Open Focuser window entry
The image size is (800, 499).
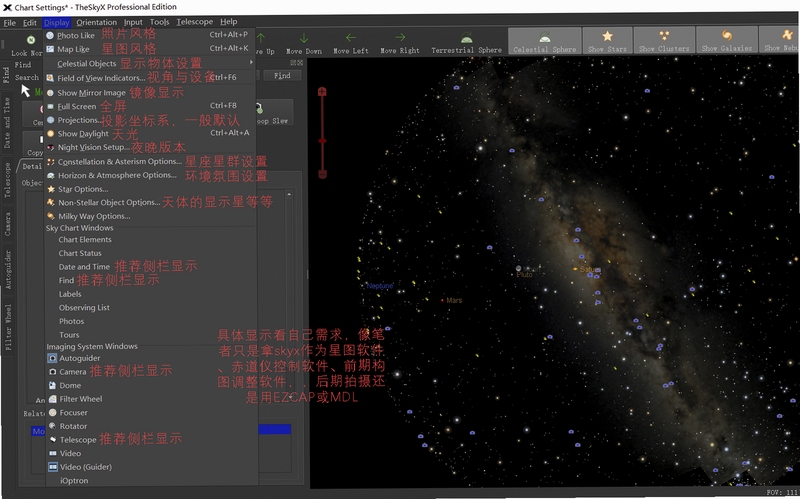[x=73, y=413]
